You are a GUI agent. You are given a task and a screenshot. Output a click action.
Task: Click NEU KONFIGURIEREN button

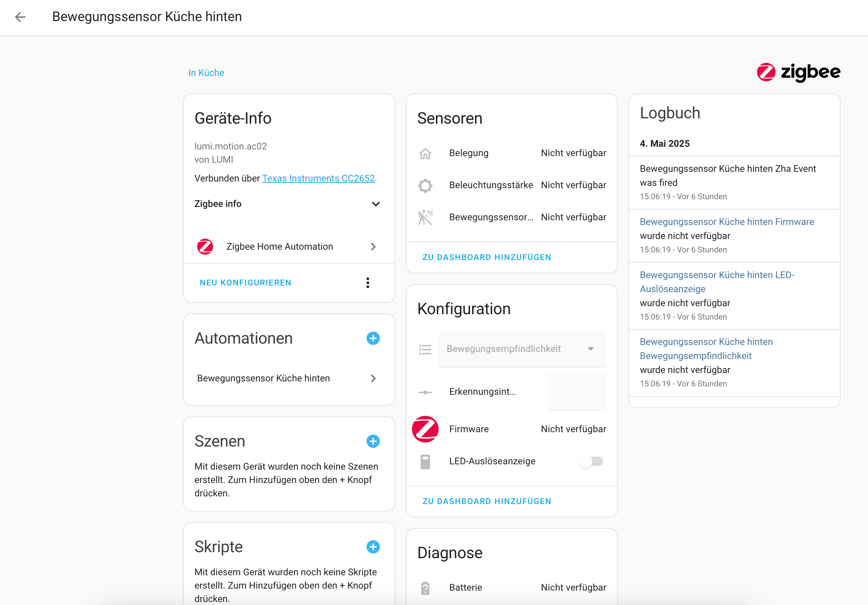pos(245,282)
